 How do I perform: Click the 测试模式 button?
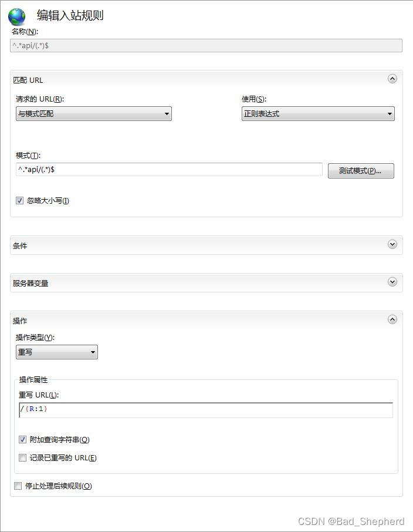360,171
